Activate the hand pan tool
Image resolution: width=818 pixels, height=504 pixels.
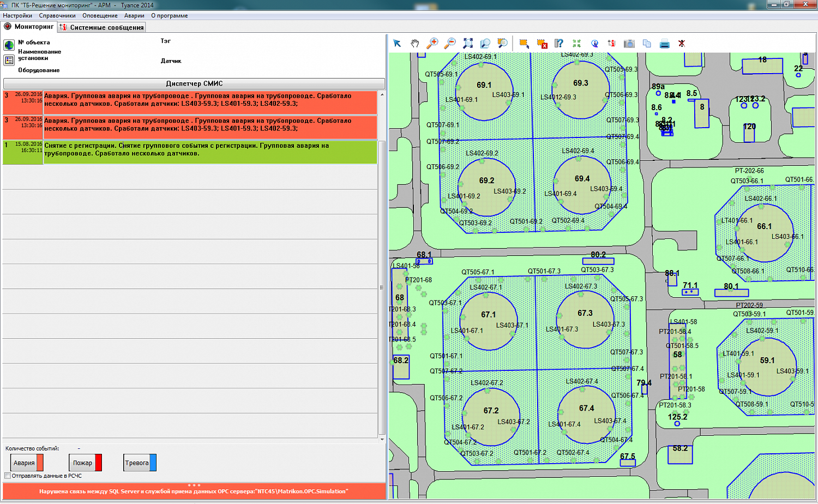click(415, 43)
